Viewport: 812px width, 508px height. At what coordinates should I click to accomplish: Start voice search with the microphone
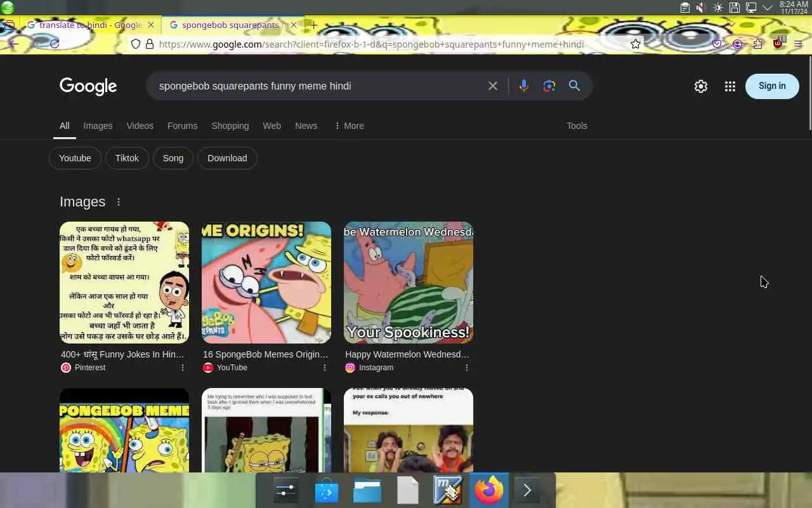[x=523, y=86]
